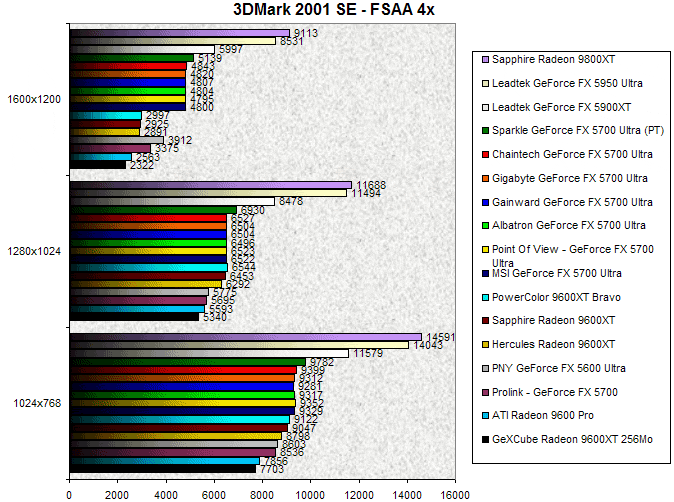
Task: Click the Leadtek GeForce FX 5950 Ultra legend swatch
Action: coord(486,84)
